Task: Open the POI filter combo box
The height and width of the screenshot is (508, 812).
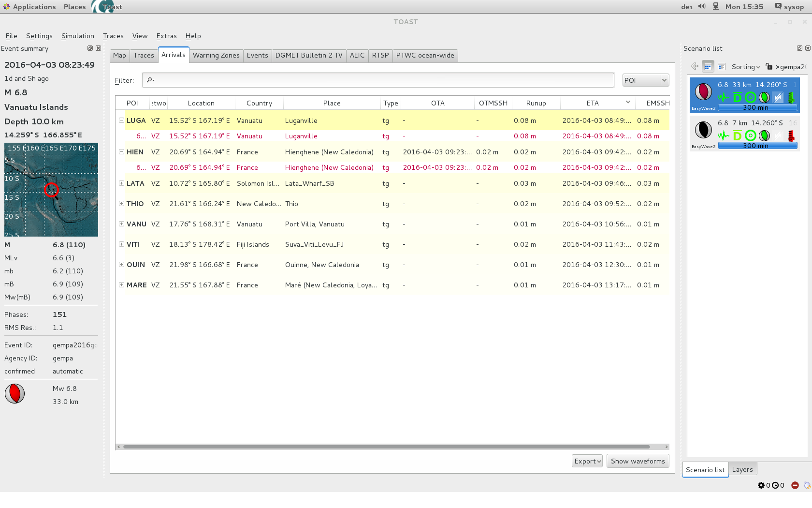Action: (x=646, y=80)
